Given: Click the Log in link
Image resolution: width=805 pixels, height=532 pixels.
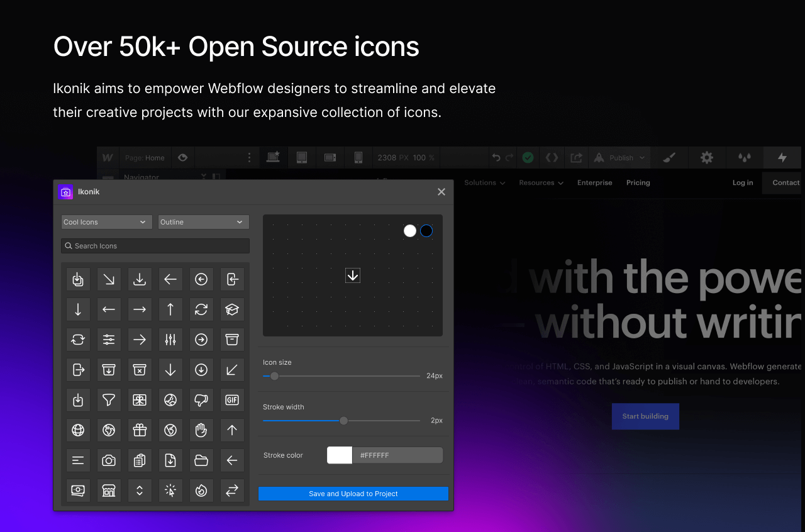Looking at the screenshot, I should [743, 182].
